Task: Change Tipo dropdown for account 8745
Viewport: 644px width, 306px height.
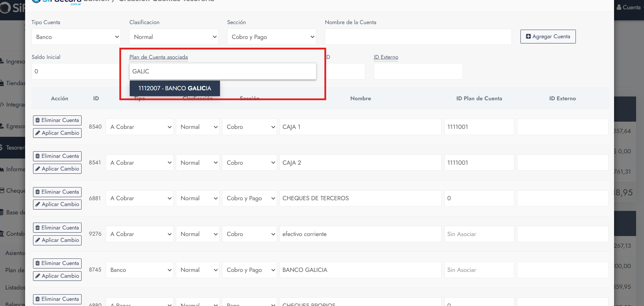Action: click(x=139, y=270)
